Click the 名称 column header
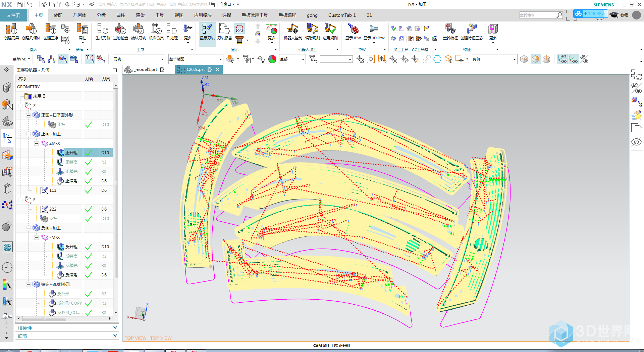 coord(49,79)
